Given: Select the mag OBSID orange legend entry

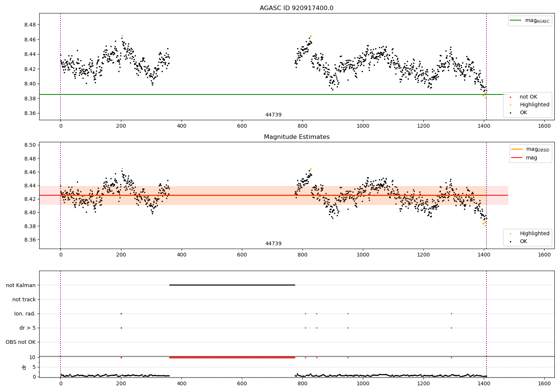Looking at the screenshot, I should click(x=530, y=149).
